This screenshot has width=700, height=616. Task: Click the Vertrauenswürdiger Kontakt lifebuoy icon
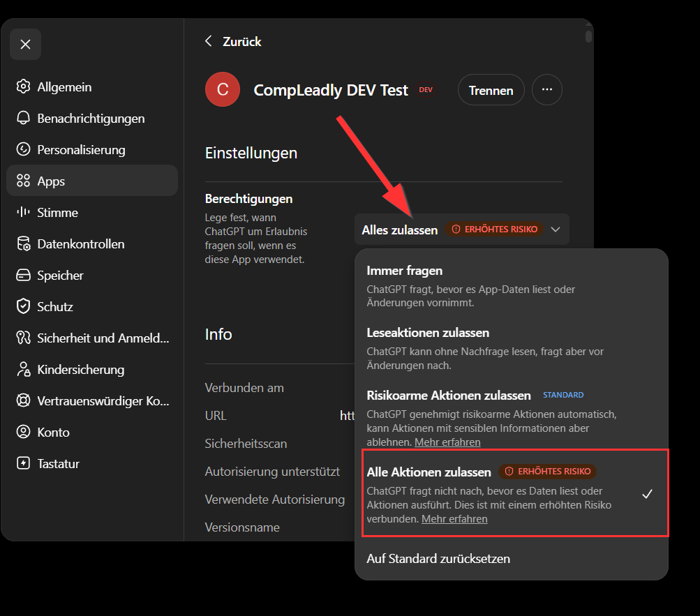(x=23, y=400)
